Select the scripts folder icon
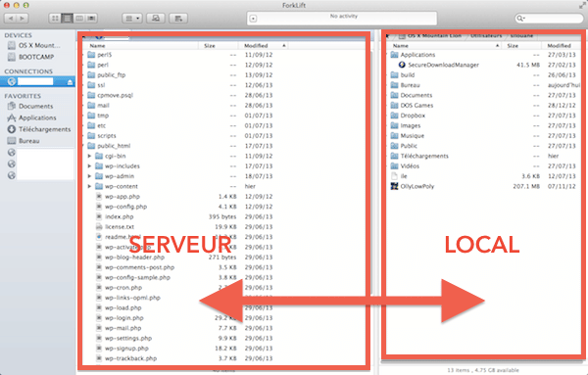Image resolution: width=588 pixels, height=375 pixels. (91, 136)
